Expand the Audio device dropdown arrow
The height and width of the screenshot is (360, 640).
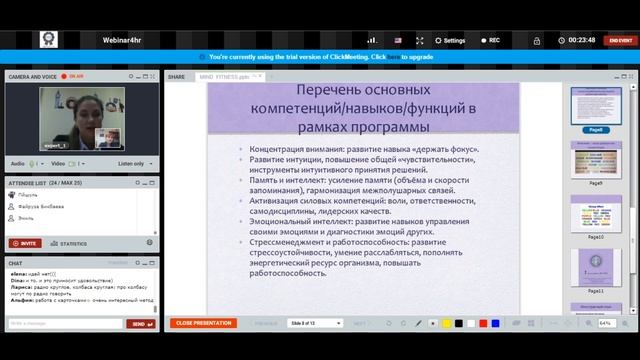(x=42, y=164)
